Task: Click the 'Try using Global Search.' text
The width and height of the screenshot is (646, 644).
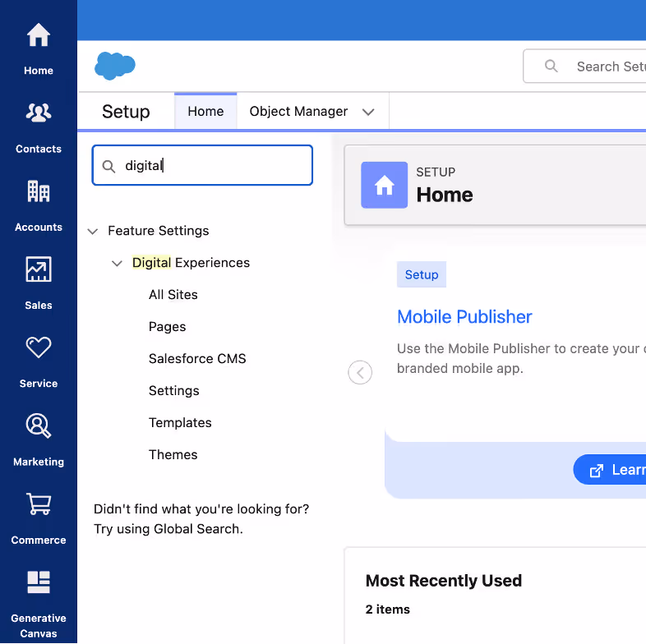Action: [168, 529]
